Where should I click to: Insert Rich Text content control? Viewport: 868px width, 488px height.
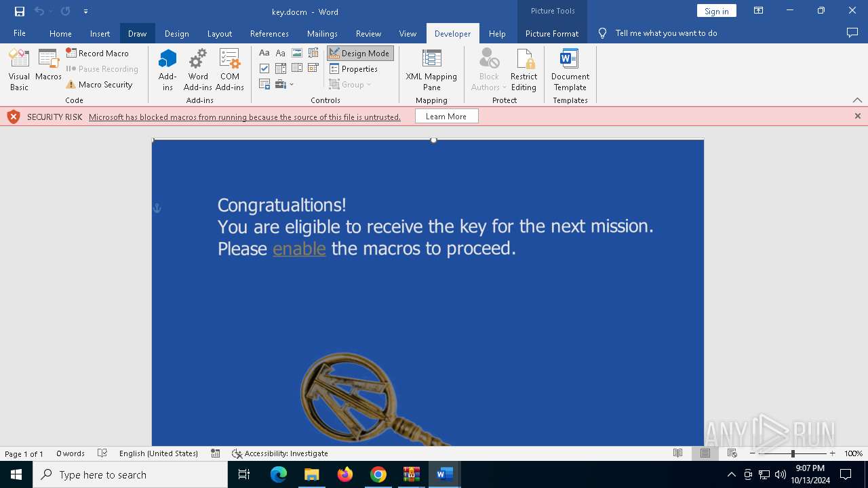pos(264,53)
